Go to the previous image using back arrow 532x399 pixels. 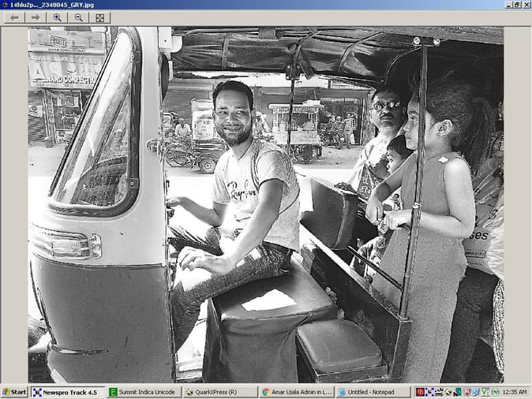point(14,17)
